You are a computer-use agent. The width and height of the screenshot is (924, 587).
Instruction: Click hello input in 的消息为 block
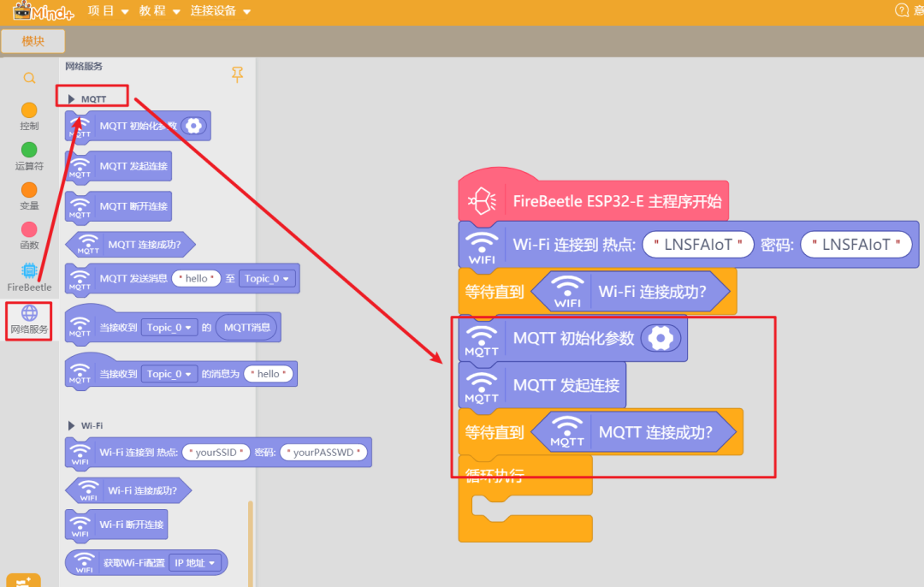tap(268, 374)
